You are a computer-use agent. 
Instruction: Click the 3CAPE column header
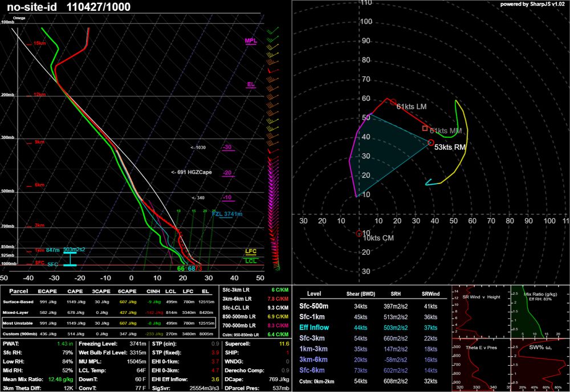pyautogui.click(x=101, y=291)
